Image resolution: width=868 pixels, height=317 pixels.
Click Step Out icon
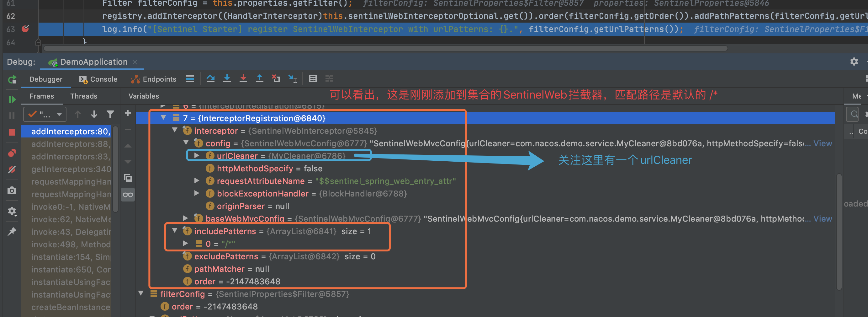point(259,78)
